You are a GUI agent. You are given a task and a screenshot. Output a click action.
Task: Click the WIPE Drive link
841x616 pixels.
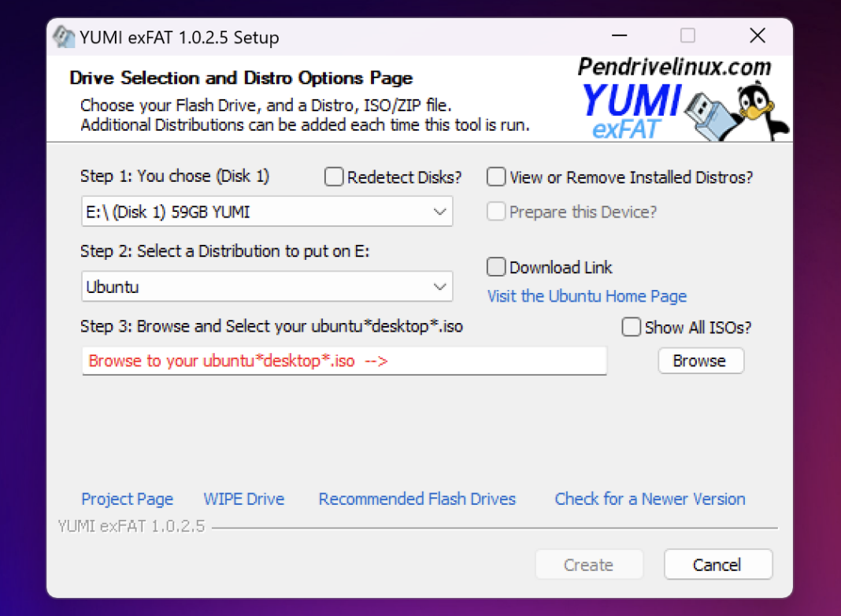(243, 499)
